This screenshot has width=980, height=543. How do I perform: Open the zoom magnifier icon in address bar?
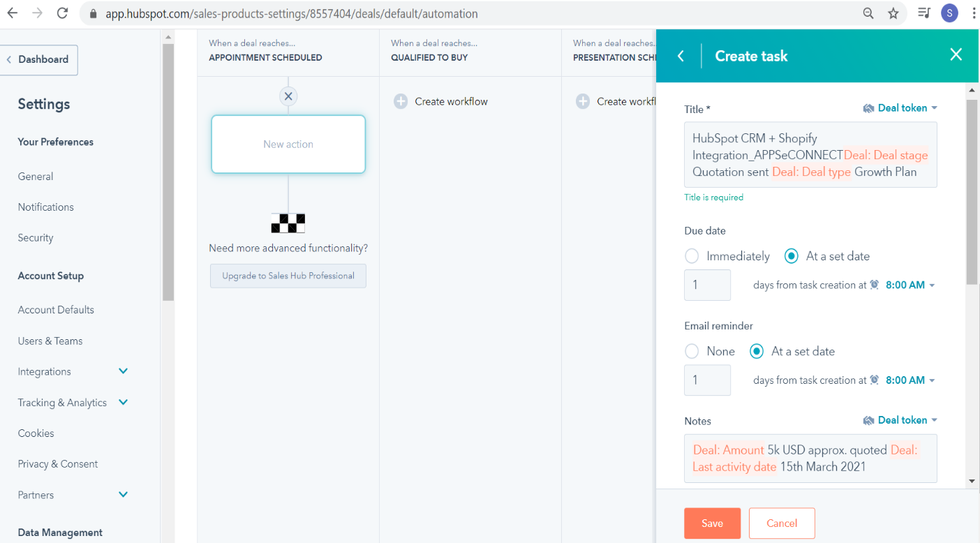coord(868,13)
